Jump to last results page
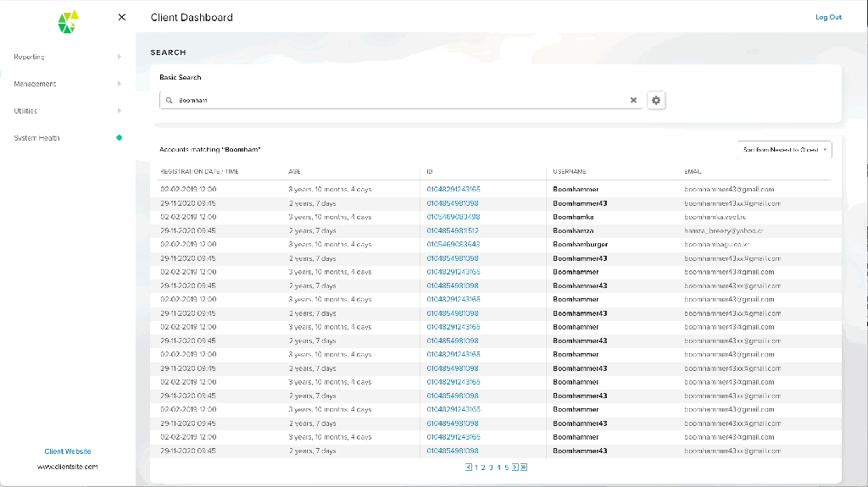Viewport: 868px width, 487px height. click(x=524, y=467)
